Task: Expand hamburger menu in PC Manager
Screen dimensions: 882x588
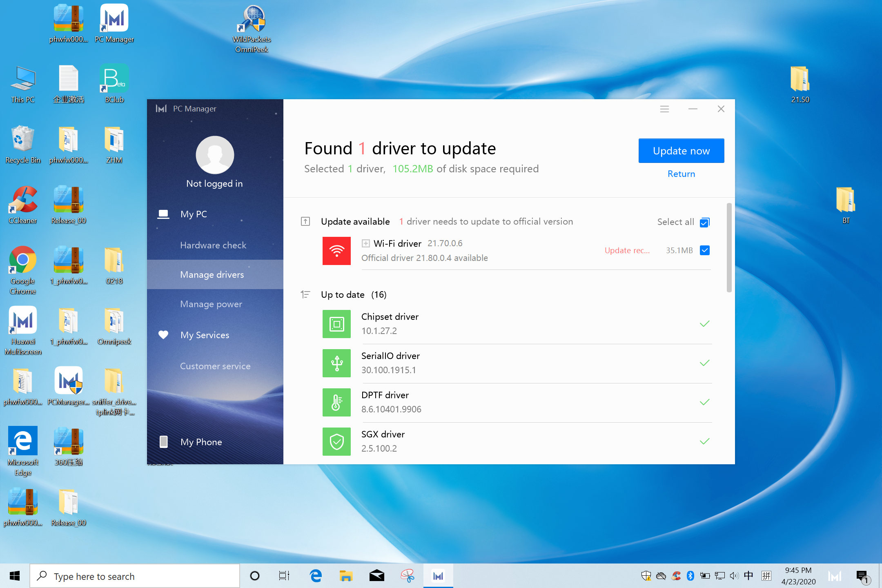Action: click(664, 109)
